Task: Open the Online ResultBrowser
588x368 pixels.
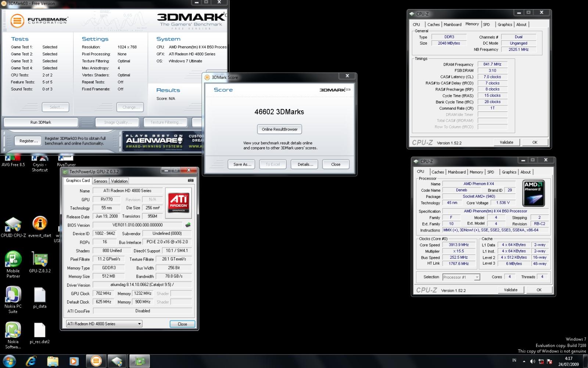Action: click(x=279, y=129)
